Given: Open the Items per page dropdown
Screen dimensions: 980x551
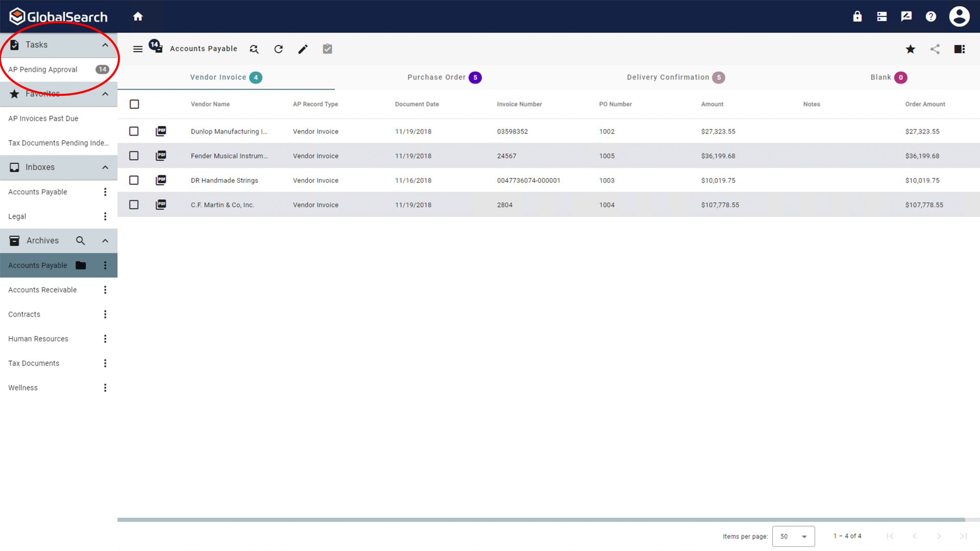Looking at the screenshot, I should [x=794, y=536].
